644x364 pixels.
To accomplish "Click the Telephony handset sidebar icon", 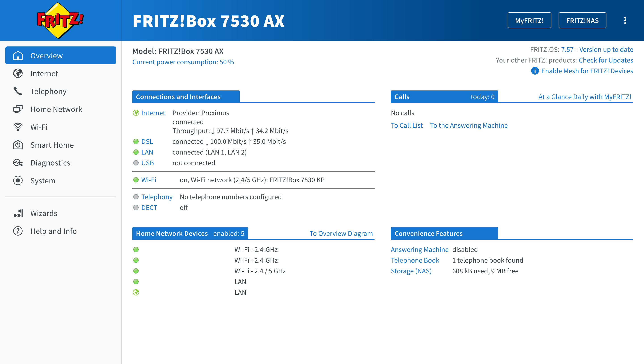I will point(18,91).
